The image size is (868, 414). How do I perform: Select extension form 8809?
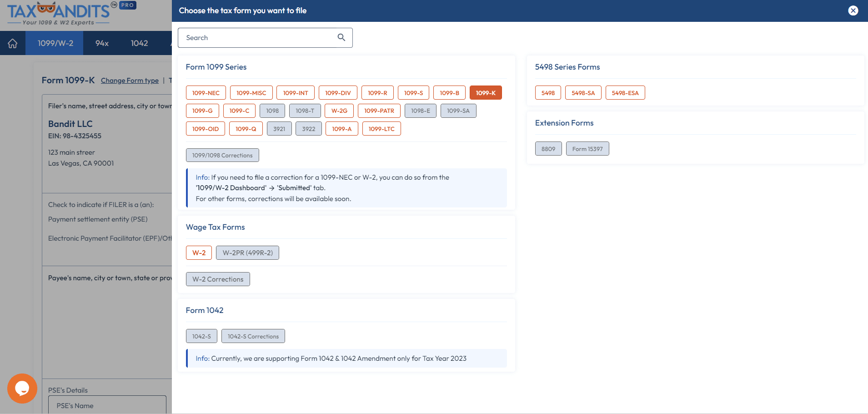pyautogui.click(x=548, y=149)
